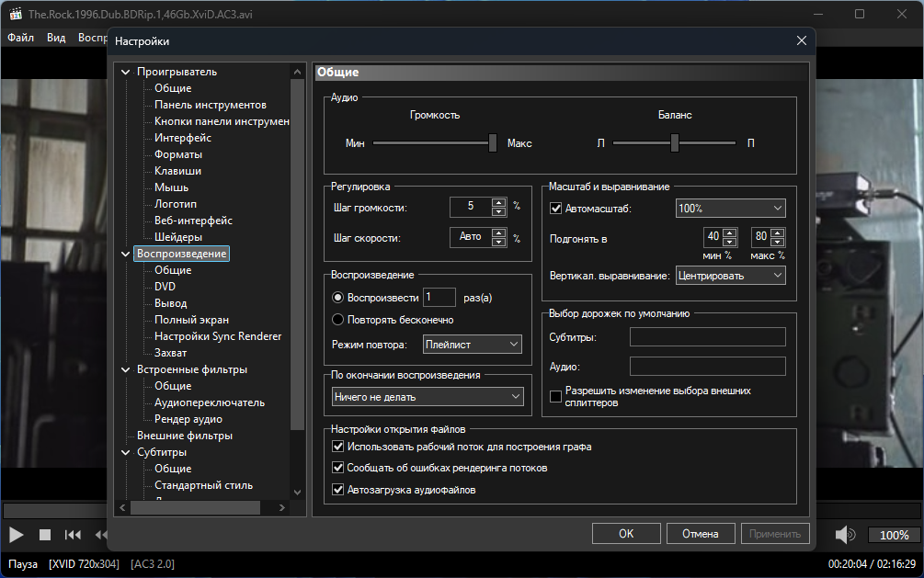Click the Громкость volume slider handle
The height and width of the screenshot is (578, 924).
tap(493, 142)
